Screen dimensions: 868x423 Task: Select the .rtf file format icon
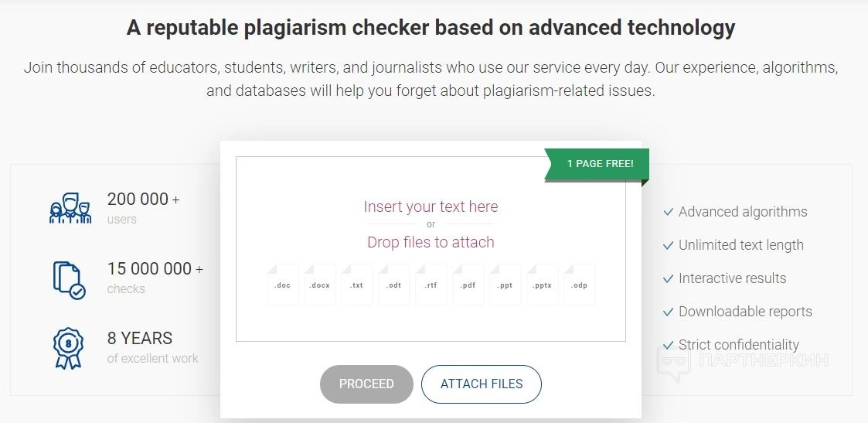pyautogui.click(x=431, y=285)
